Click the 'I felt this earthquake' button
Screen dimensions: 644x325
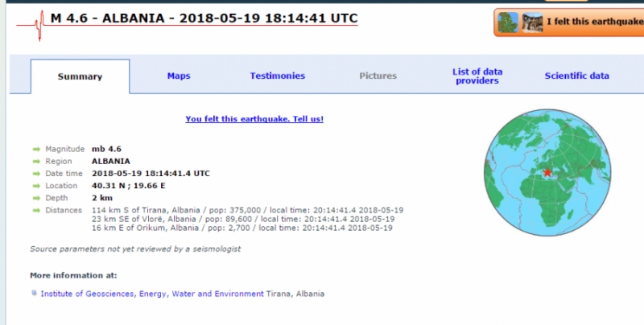point(569,23)
